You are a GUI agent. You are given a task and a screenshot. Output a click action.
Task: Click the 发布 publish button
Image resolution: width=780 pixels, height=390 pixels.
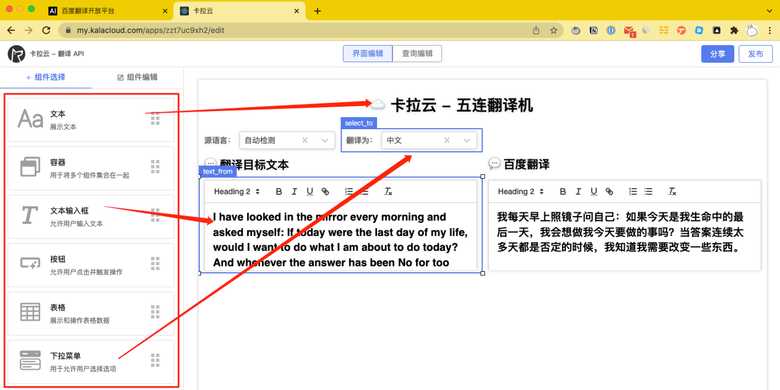tap(756, 54)
